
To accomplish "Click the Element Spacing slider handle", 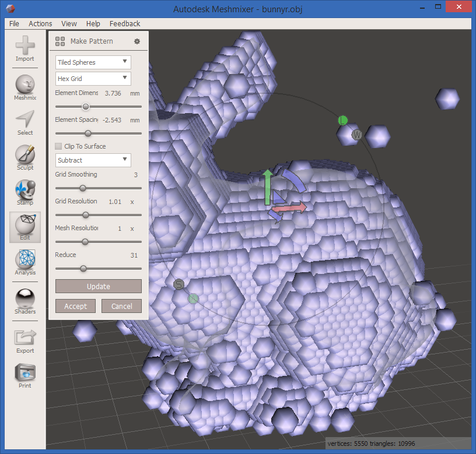I will pos(88,133).
